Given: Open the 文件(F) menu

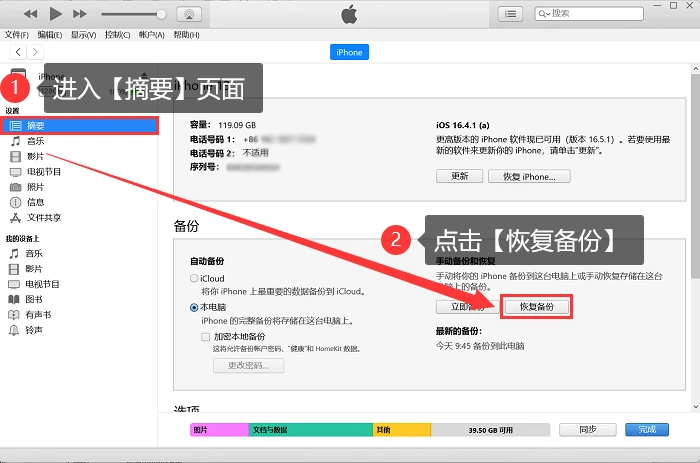Looking at the screenshot, I should [17, 35].
